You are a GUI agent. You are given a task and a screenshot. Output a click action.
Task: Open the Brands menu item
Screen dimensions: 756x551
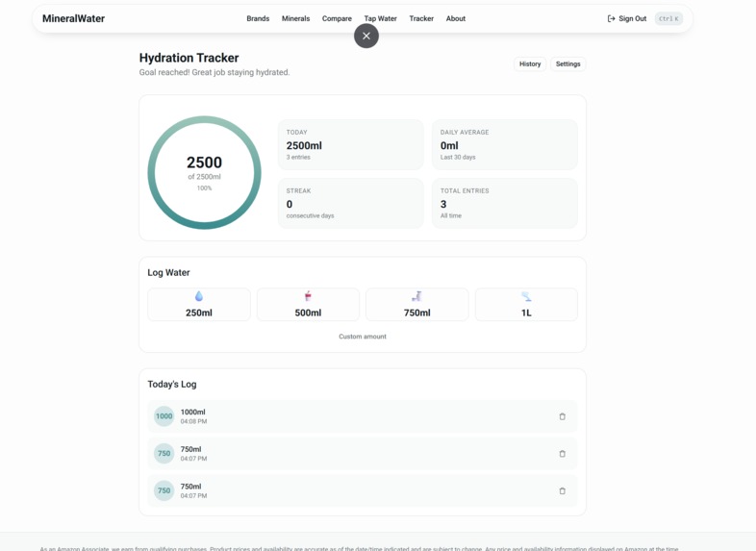258,18
